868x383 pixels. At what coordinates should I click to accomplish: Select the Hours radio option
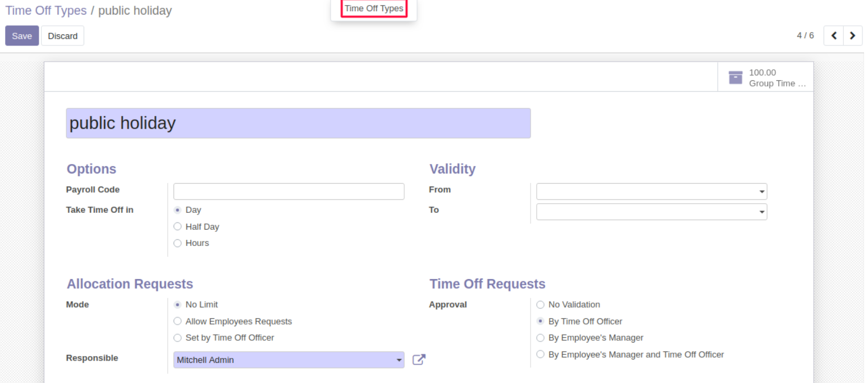click(178, 243)
